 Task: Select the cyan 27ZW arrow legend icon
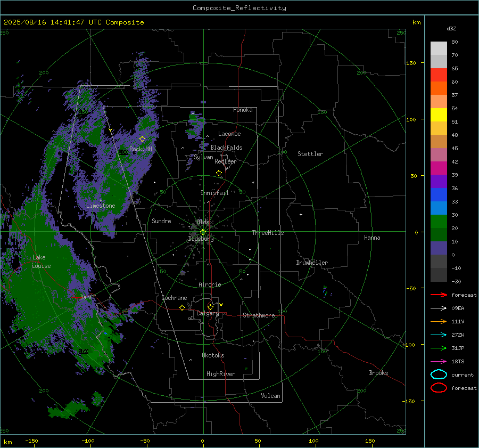[439, 335]
